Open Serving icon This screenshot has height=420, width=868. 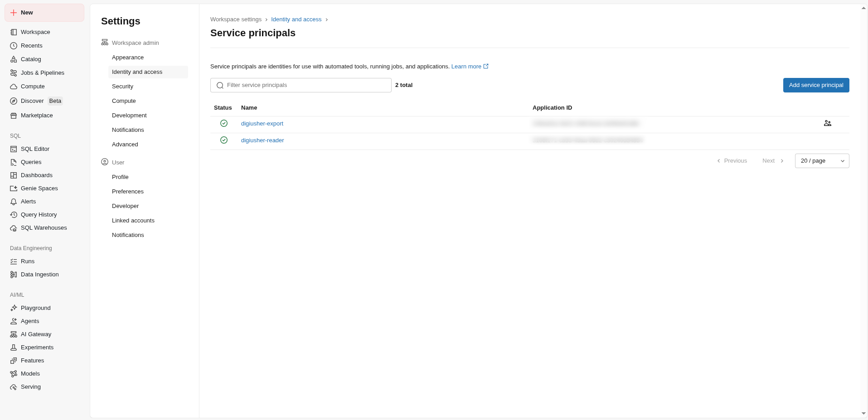coord(14,387)
